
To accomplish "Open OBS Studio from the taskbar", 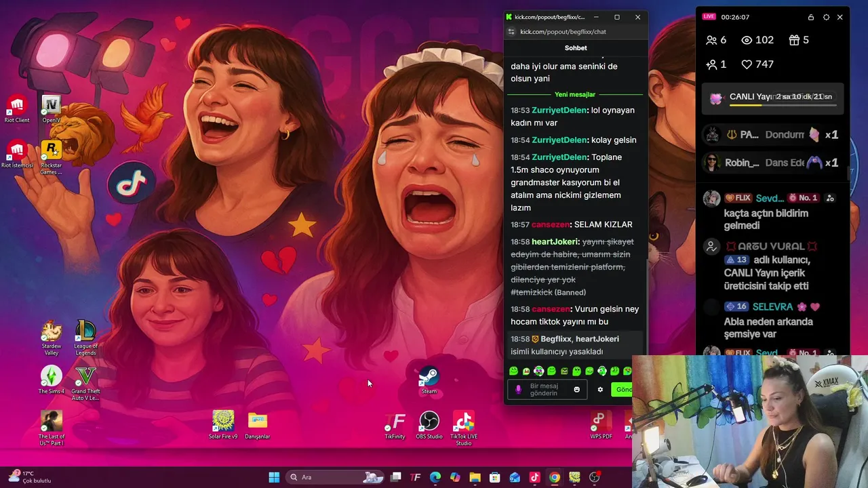I will [595, 477].
